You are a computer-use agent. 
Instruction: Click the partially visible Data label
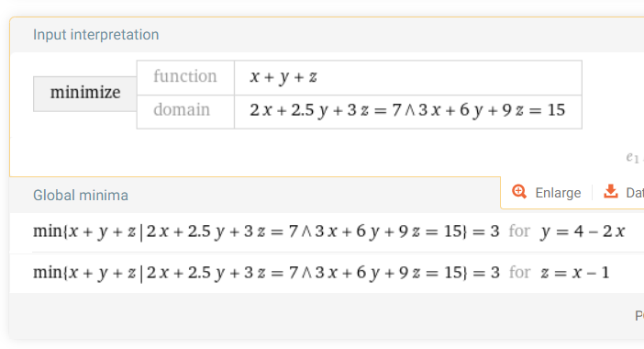pyautogui.click(x=635, y=193)
